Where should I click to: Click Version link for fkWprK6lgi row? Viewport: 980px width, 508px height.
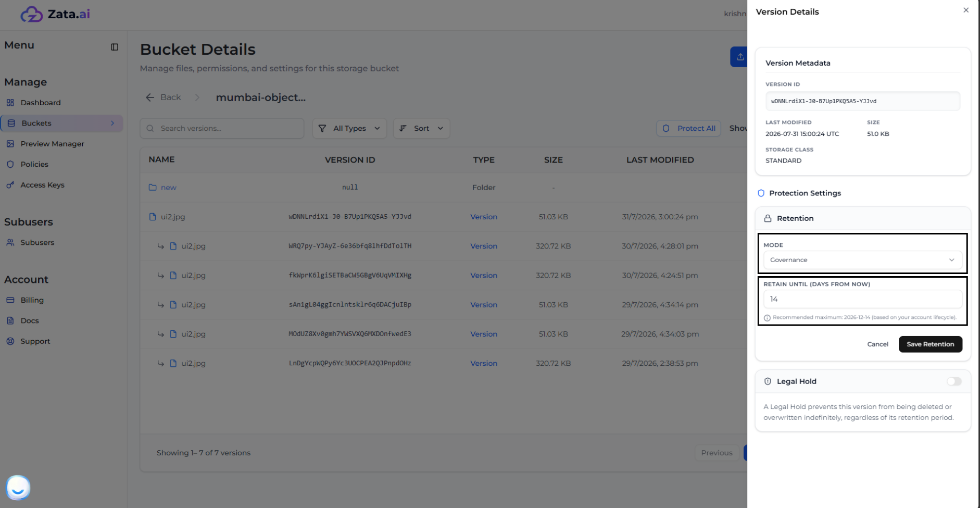[x=484, y=275]
